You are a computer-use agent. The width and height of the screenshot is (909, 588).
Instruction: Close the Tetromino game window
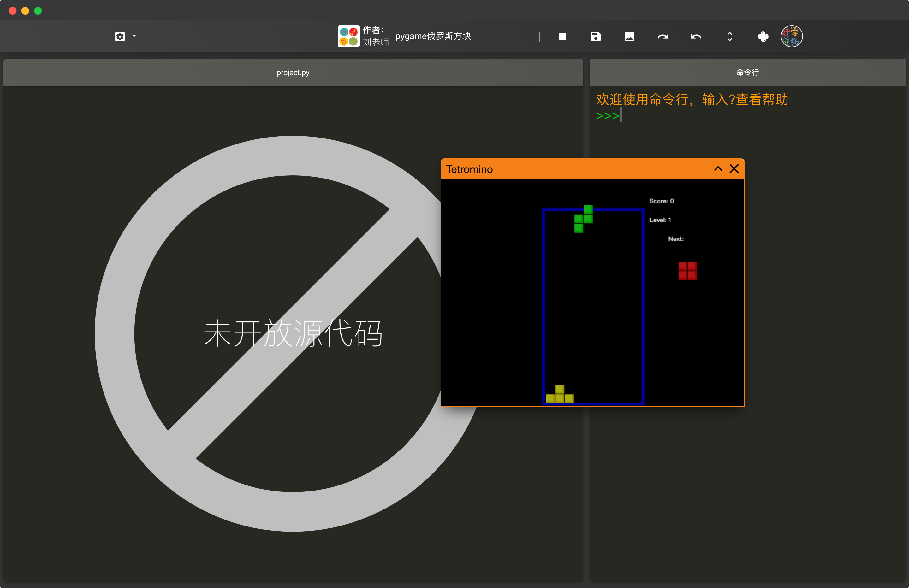pos(734,169)
